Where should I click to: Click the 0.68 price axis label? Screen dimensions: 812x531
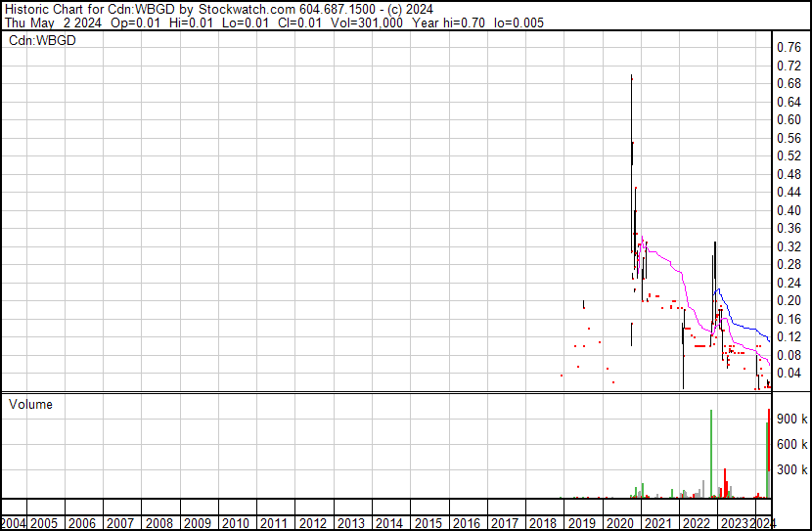coord(789,84)
